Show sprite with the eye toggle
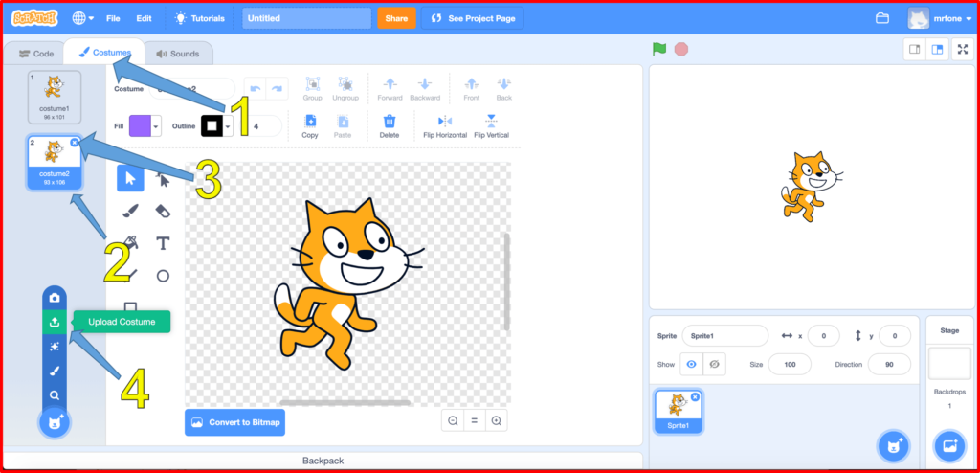The image size is (980, 473). 691,364
